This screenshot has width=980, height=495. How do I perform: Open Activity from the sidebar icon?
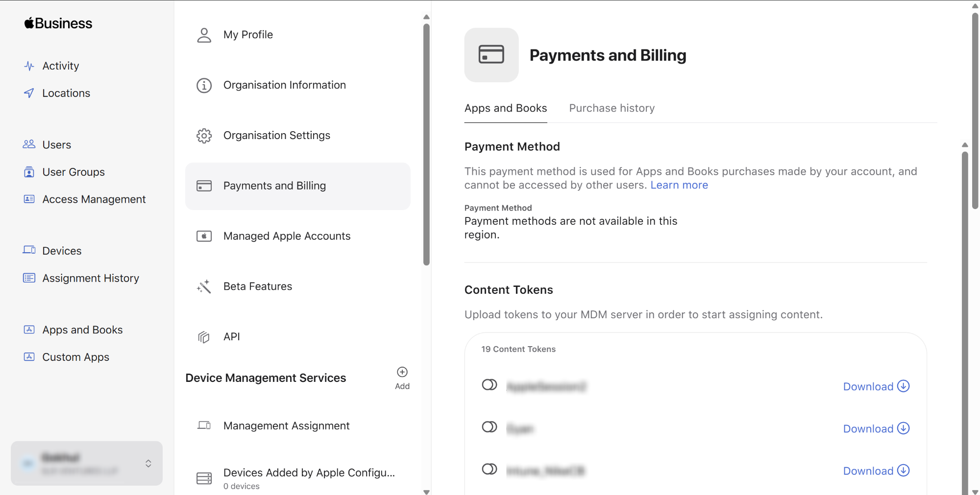coord(29,66)
